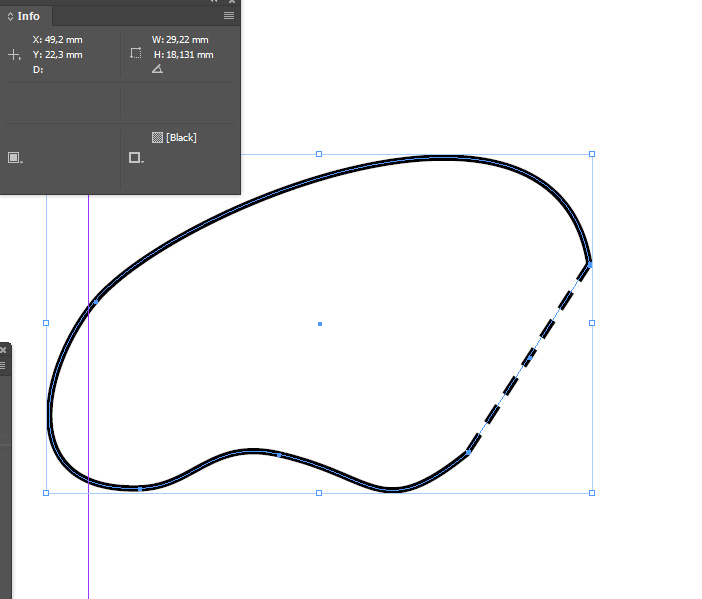Click the W: 29,22 mm value
702x599 pixels.
(180, 40)
